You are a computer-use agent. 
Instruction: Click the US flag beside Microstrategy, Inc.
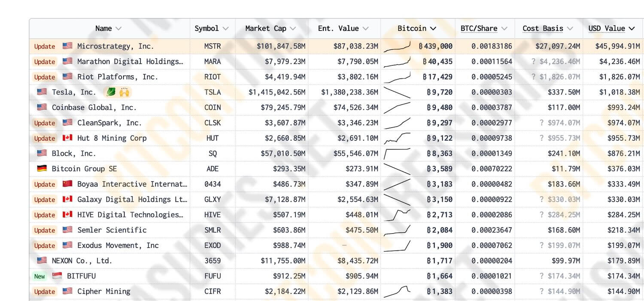click(67, 46)
